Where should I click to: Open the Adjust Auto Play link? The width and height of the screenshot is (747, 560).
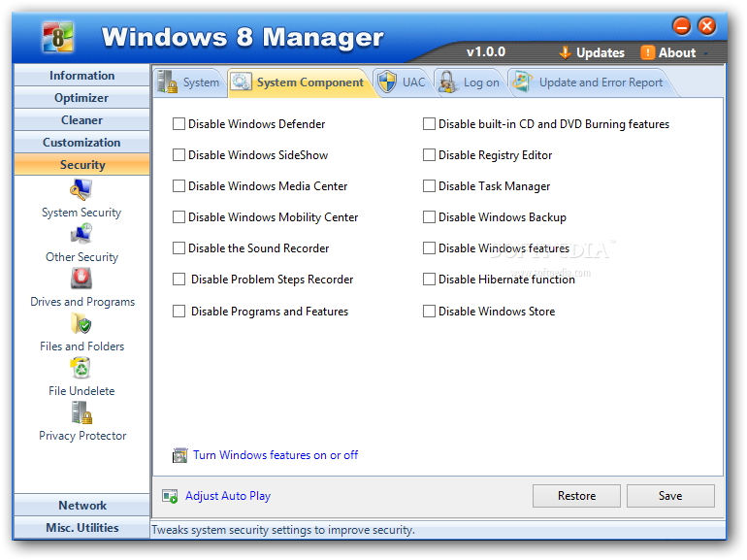228,496
